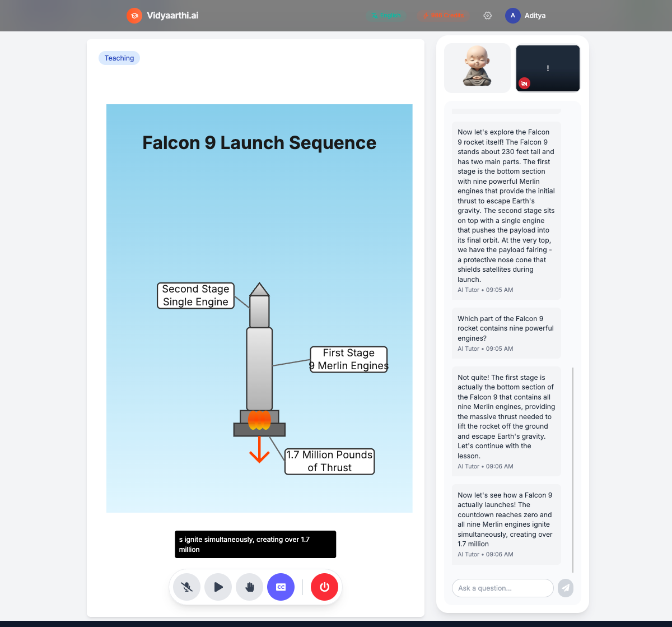Resume the lesson with play button
The width and height of the screenshot is (672, 627).
pyautogui.click(x=218, y=587)
